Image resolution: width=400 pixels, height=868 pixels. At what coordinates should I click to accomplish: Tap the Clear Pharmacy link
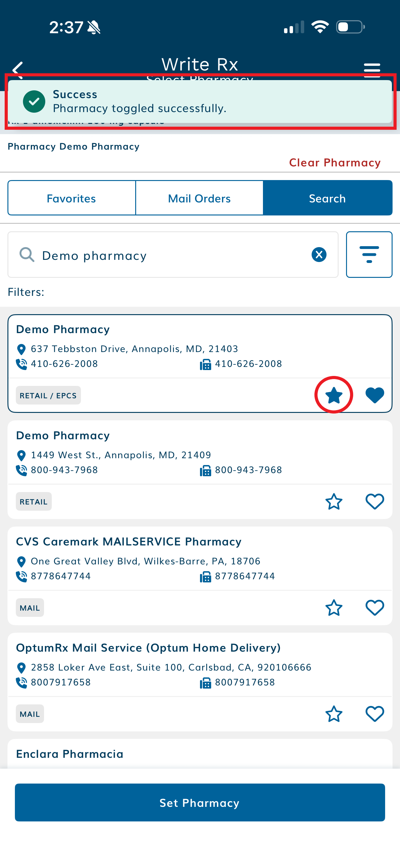tap(335, 162)
